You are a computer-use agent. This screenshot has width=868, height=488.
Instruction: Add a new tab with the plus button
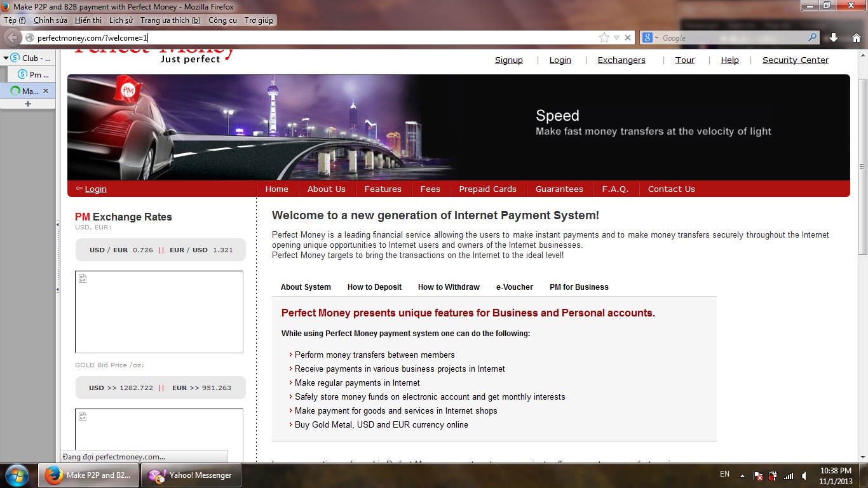(27, 104)
